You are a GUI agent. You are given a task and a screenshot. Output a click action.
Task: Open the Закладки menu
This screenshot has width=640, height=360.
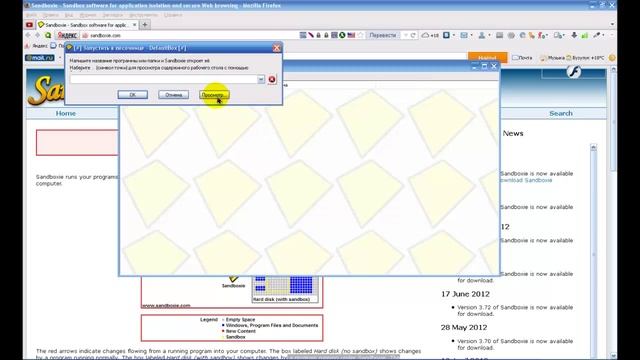(112, 15)
